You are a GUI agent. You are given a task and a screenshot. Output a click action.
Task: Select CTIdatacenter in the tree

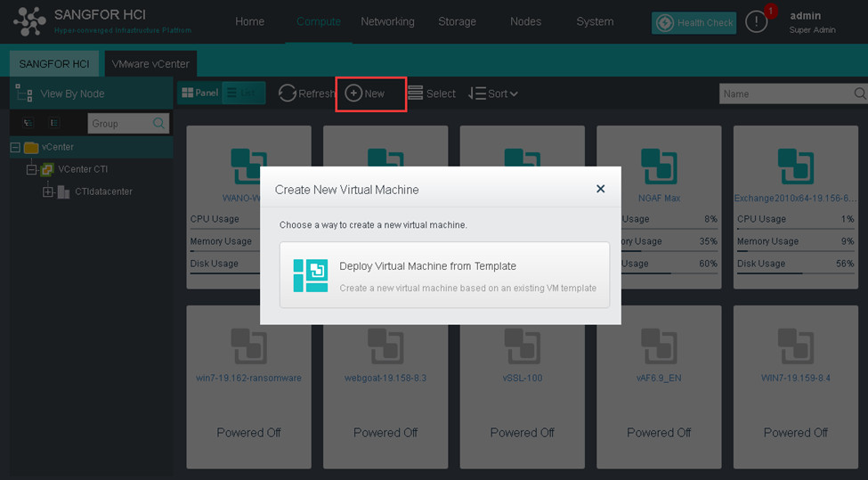(94, 191)
